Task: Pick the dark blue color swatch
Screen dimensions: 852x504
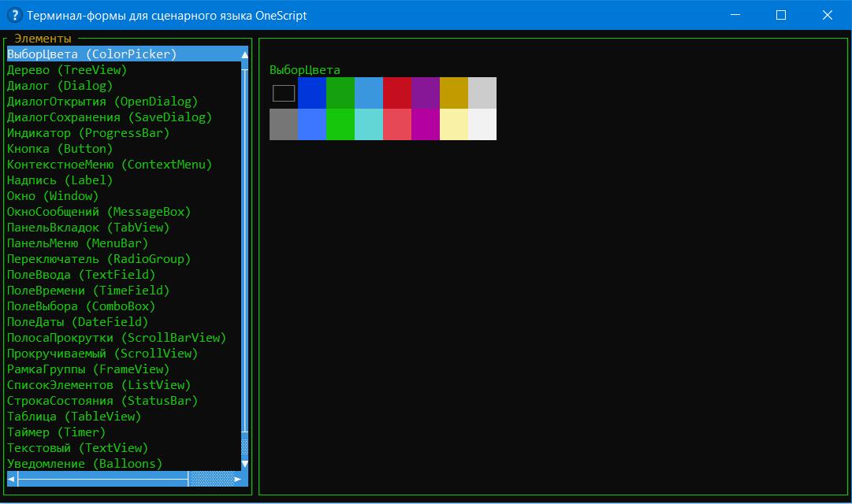Action: [x=312, y=93]
